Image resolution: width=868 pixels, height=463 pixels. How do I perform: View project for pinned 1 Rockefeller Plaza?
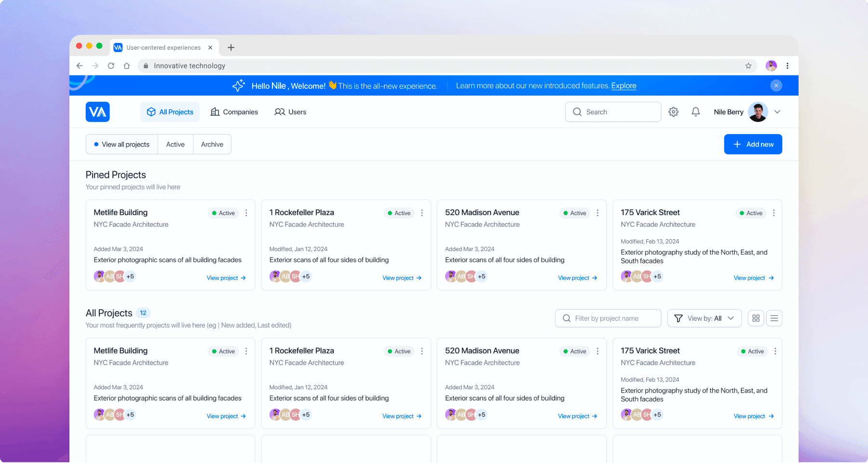click(402, 278)
